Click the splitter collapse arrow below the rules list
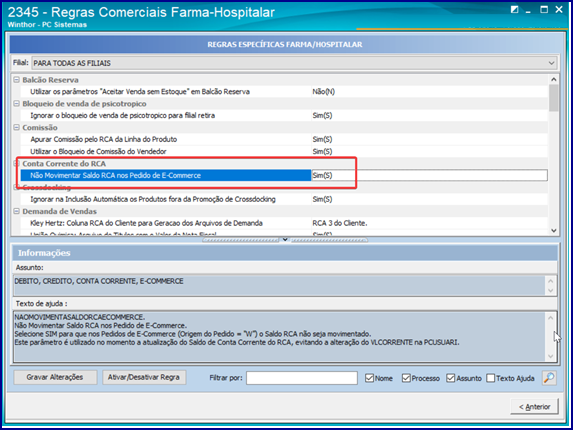This screenshot has width=573, height=430. click(x=285, y=240)
